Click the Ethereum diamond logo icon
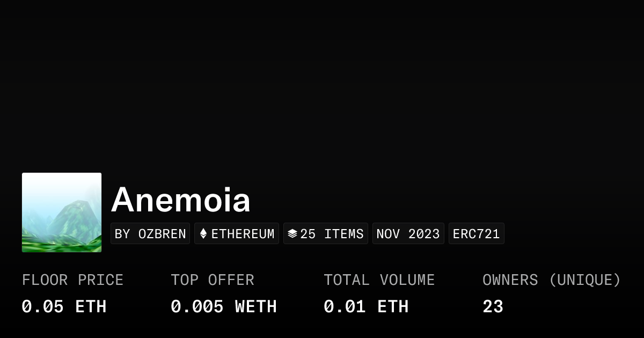This screenshot has width=644, height=338. tap(203, 234)
